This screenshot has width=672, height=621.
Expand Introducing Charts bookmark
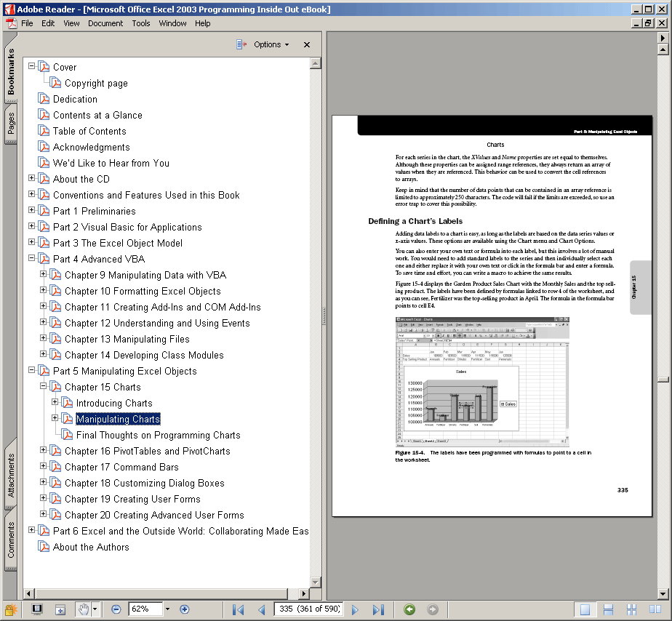(55, 402)
